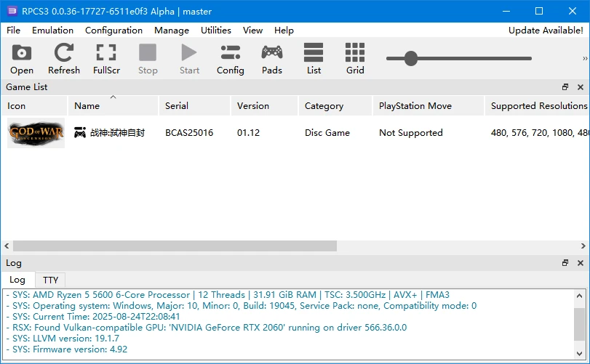Select the God of War Ascension thumbnail

[x=36, y=133]
